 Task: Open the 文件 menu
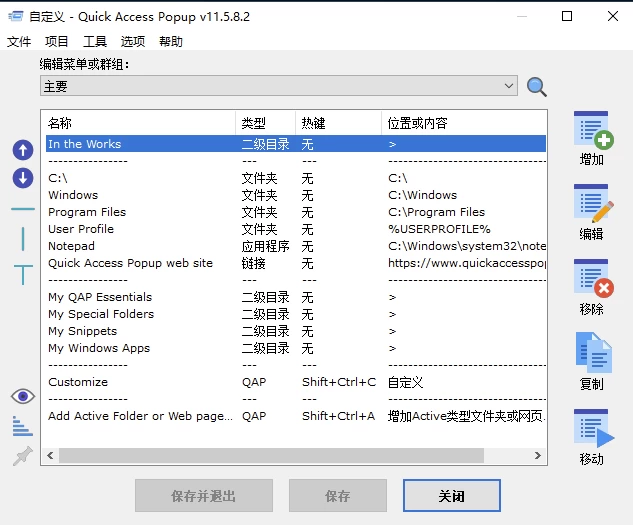tap(19, 41)
